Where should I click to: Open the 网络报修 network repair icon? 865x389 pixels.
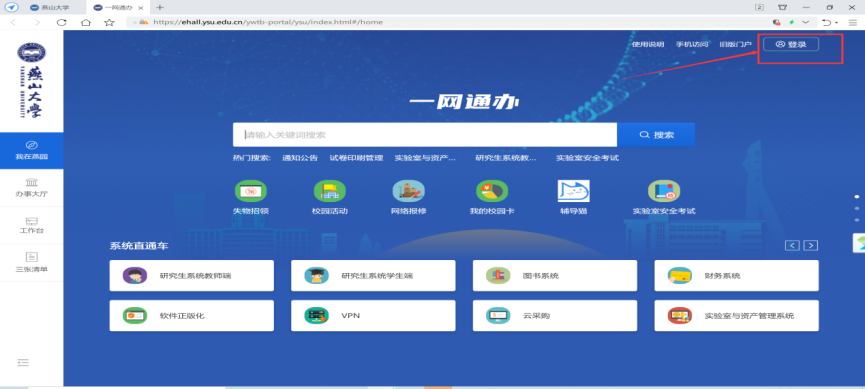pos(409,191)
